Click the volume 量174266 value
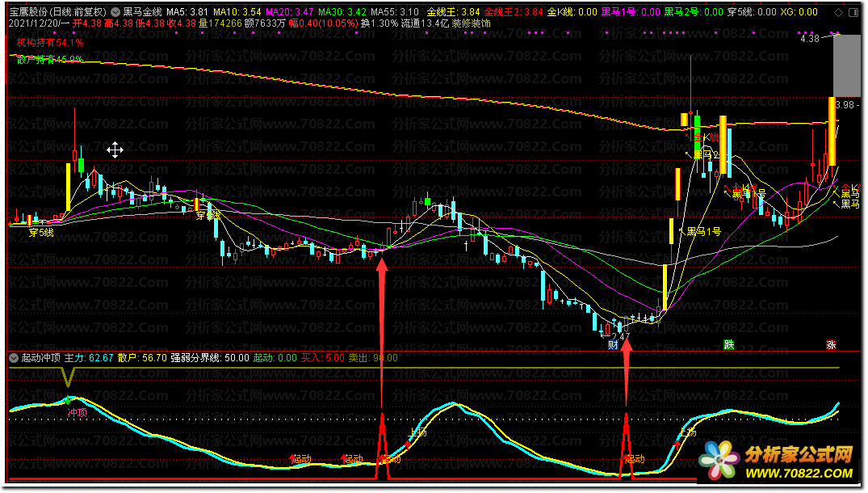This screenshot has height=493, width=868. (220, 23)
